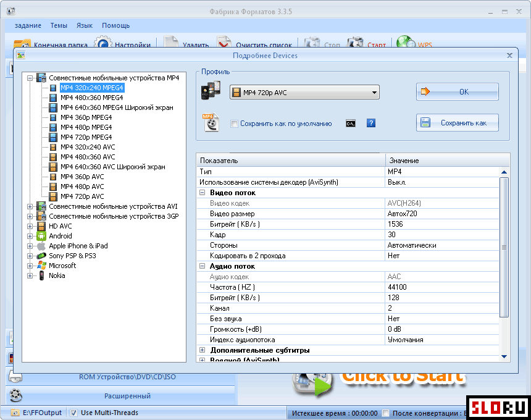Click the mobile phones profile icon
The height and width of the screenshot is (420, 531).
click(x=211, y=90)
